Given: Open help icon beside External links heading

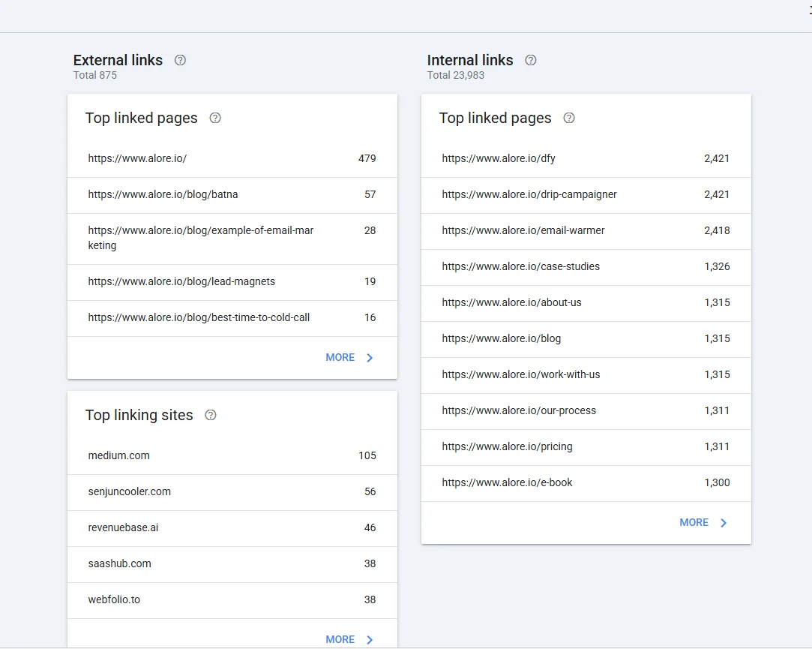Looking at the screenshot, I should click(180, 60).
